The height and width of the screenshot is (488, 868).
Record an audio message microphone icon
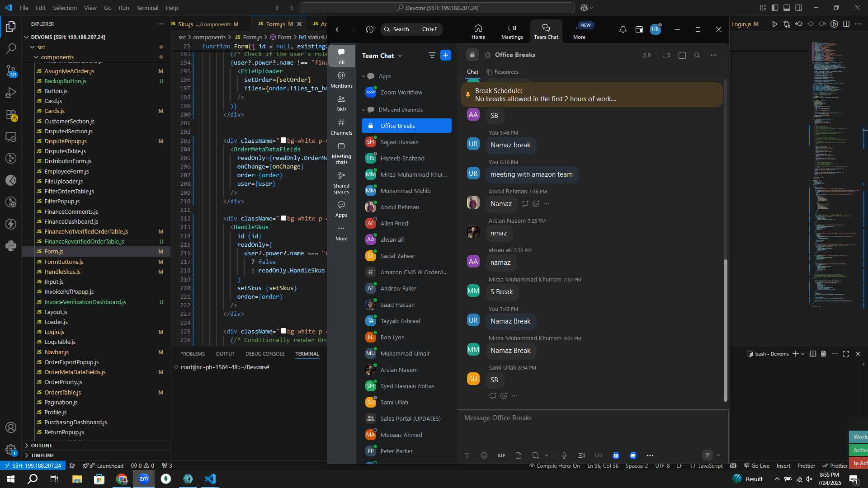click(564, 455)
